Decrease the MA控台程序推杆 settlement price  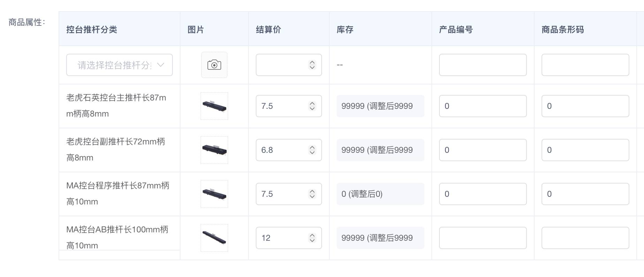pos(312,196)
